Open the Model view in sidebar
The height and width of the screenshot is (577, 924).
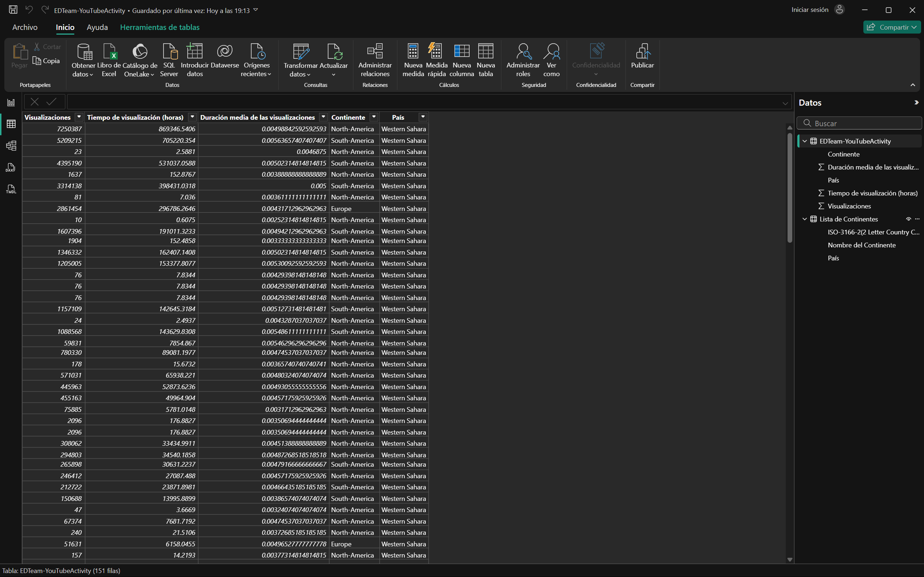11,145
